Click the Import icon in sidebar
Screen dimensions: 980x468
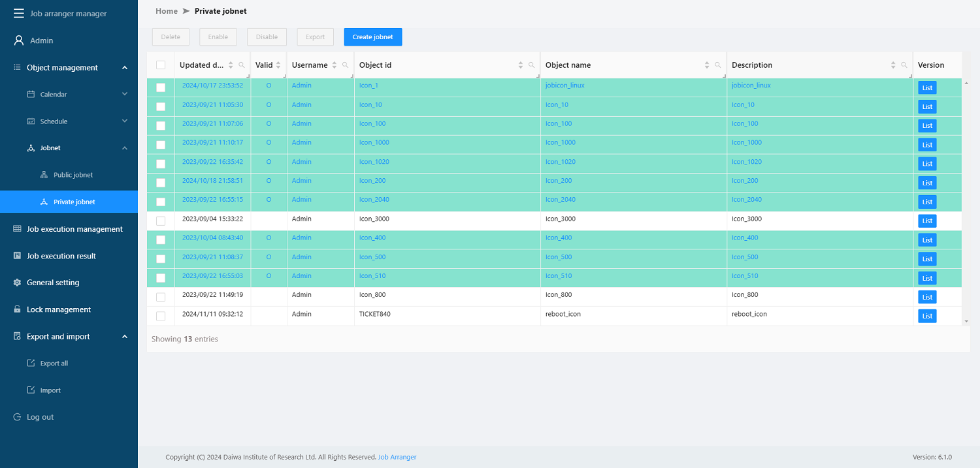(x=31, y=390)
